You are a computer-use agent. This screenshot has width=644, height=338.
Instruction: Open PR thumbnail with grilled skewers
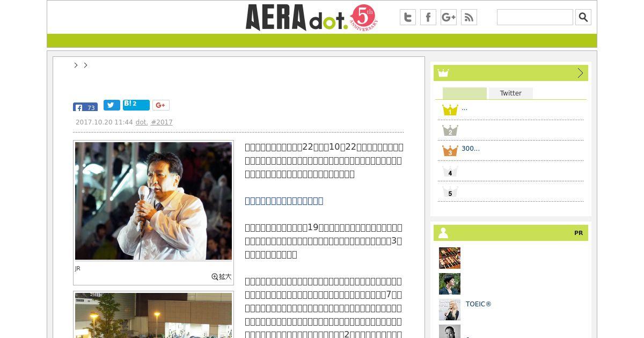point(450,258)
